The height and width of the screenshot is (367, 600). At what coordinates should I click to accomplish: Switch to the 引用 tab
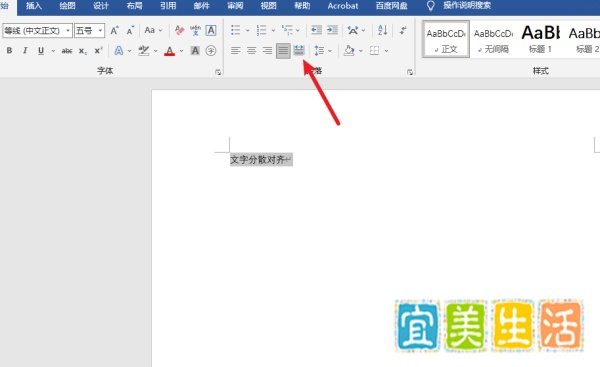(x=168, y=6)
